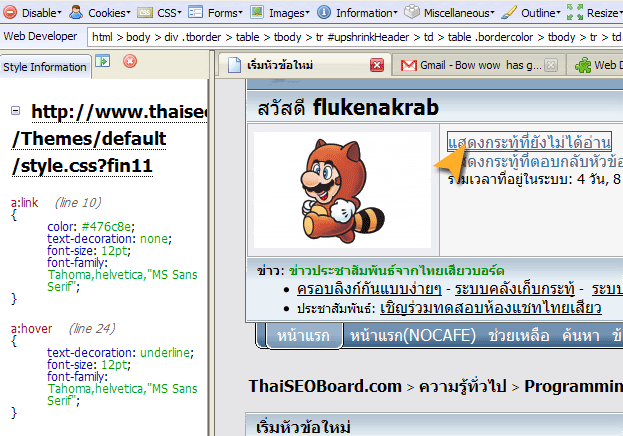
Task: Click the Outline pencil icon
Action: coord(509,12)
